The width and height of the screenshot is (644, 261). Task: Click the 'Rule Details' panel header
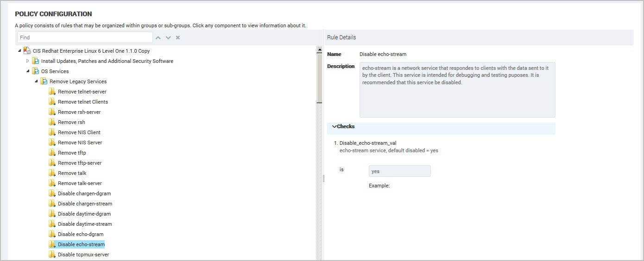pyautogui.click(x=341, y=37)
